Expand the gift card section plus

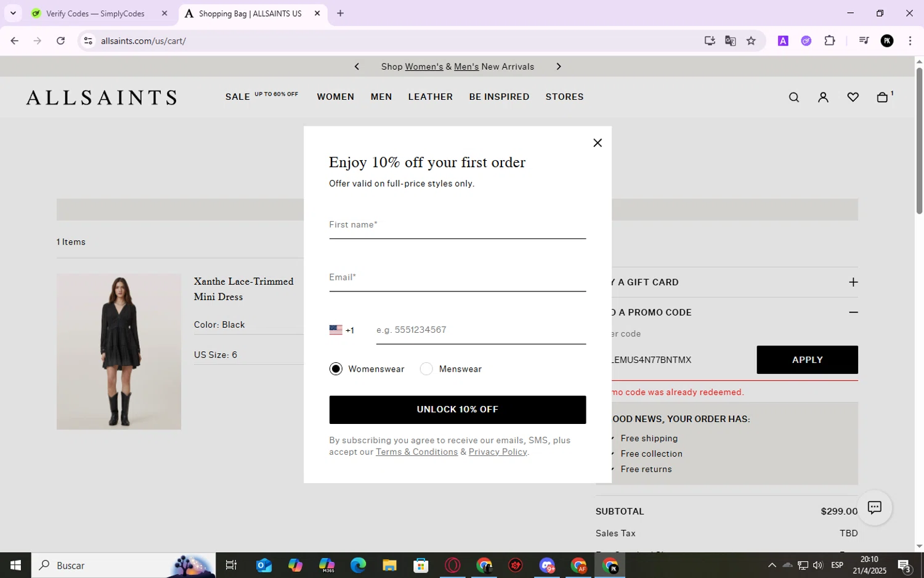pos(853,282)
